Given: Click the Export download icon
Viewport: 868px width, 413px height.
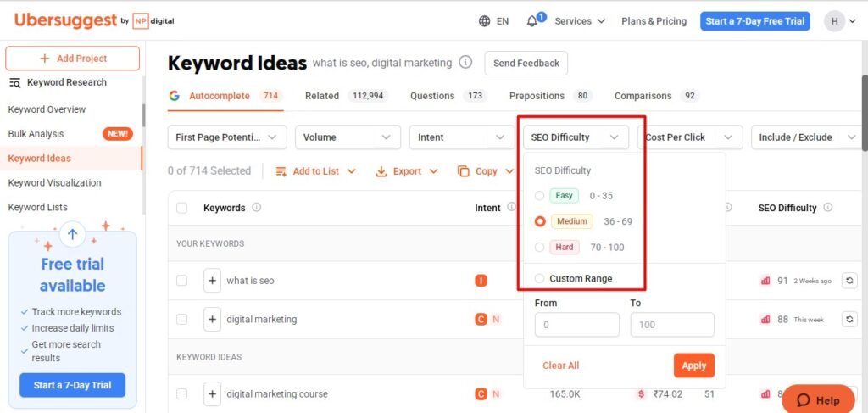Looking at the screenshot, I should (x=381, y=171).
